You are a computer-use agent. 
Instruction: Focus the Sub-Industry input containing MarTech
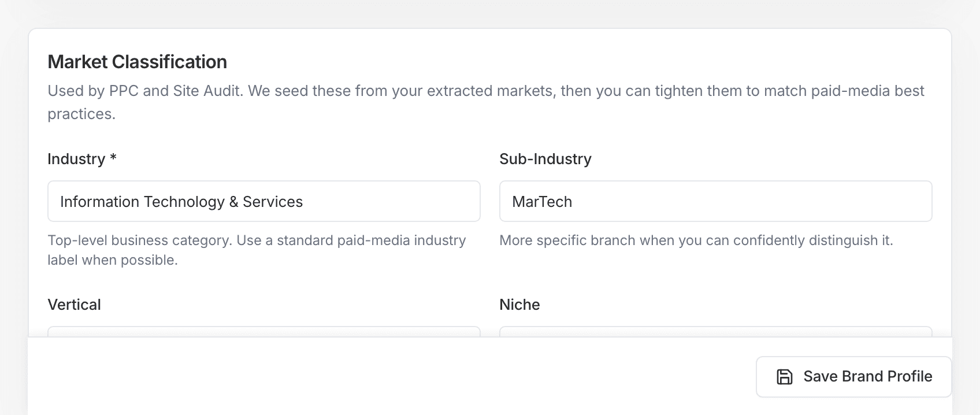coord(715,201)
